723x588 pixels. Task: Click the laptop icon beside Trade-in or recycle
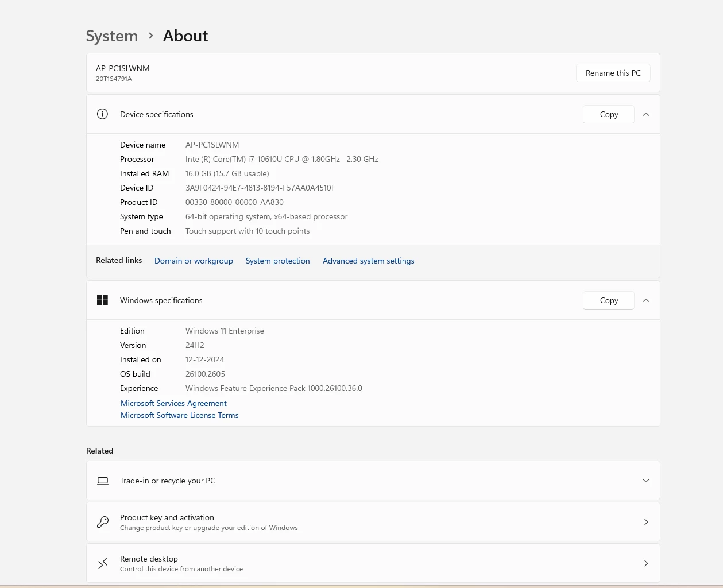[x=103, y=481]
